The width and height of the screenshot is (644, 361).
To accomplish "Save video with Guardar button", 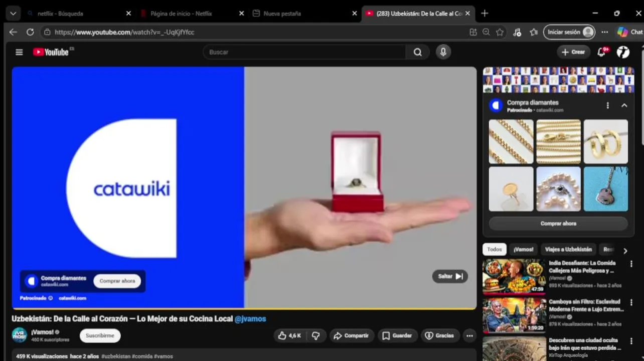I will [x=397, y=336].
